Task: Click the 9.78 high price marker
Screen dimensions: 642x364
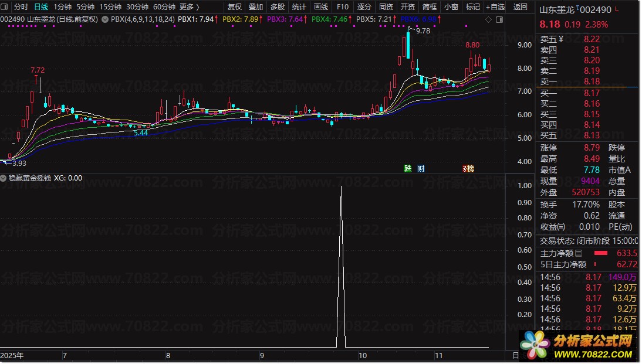Action: (x=423, y=31)
